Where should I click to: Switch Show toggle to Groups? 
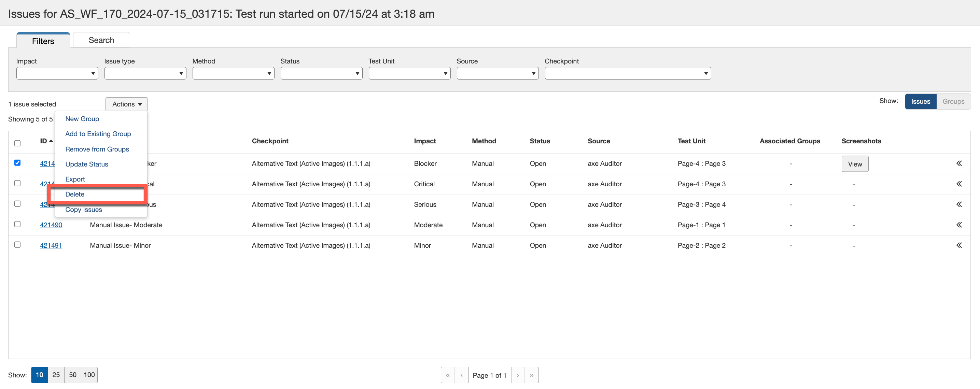click(x=953, y=102)
